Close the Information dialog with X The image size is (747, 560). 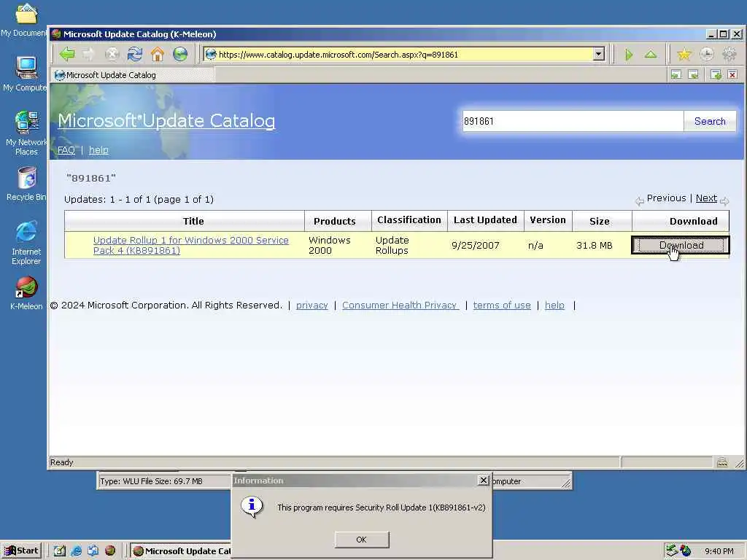point(483,480)
